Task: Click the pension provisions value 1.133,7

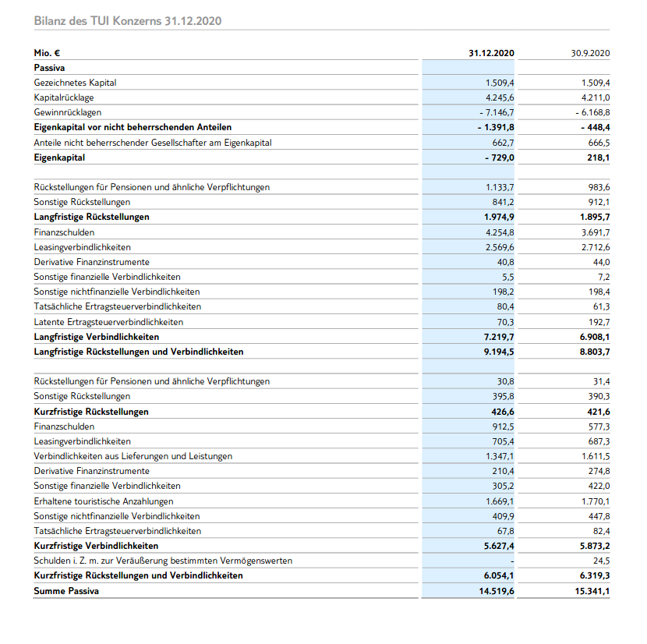Action: pos(500,187)
